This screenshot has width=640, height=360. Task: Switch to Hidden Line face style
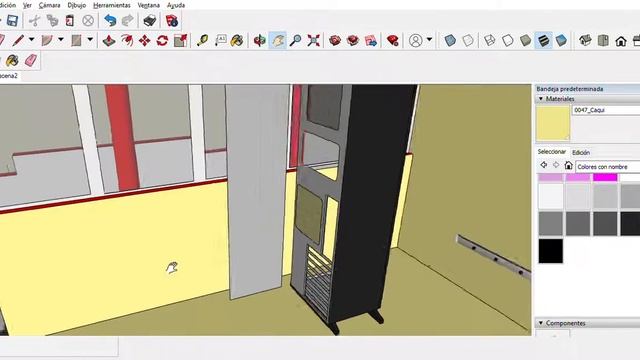tap(507, 40)
